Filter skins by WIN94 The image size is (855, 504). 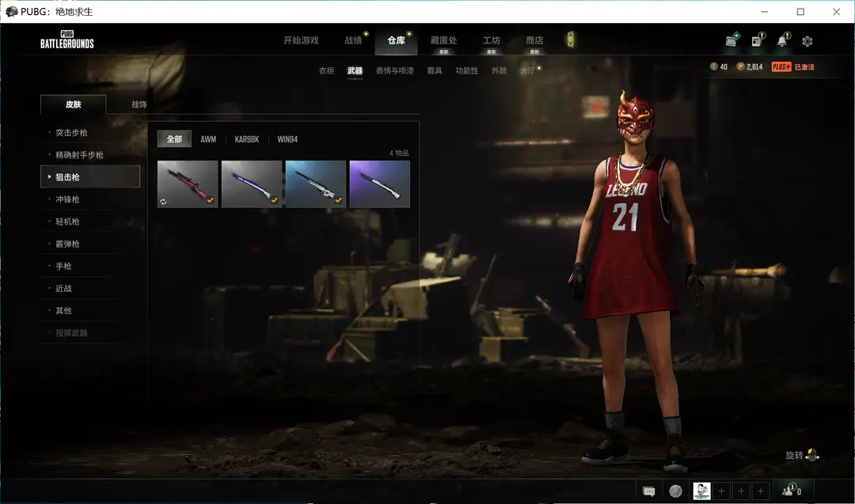pos(287,139)
